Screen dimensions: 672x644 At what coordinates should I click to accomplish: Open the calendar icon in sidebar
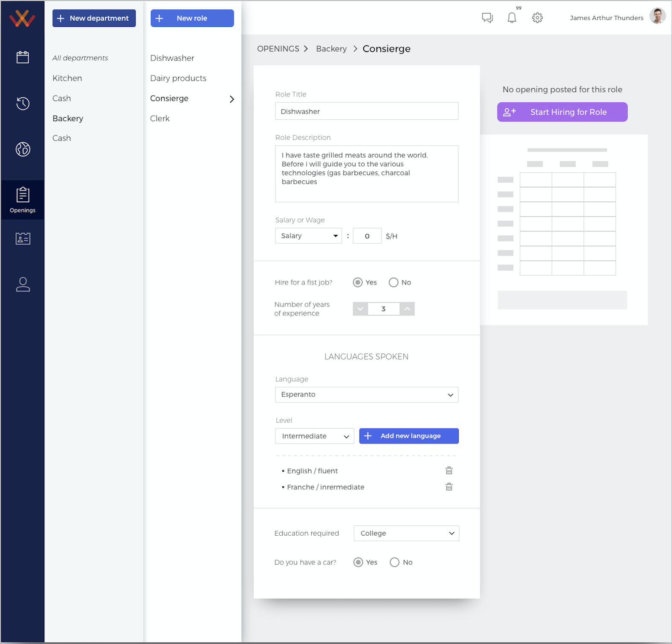click(x=23, y=57)
